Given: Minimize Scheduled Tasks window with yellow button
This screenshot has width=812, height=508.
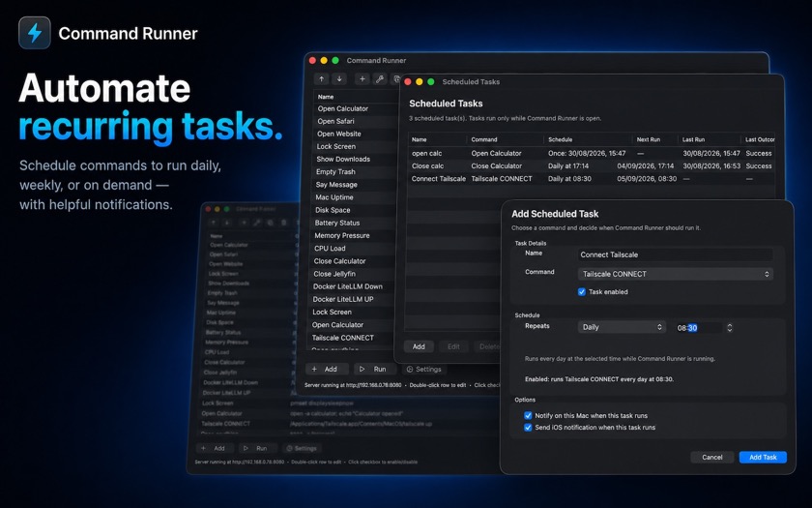Looking at the screenshot, I should click(420, 82).
